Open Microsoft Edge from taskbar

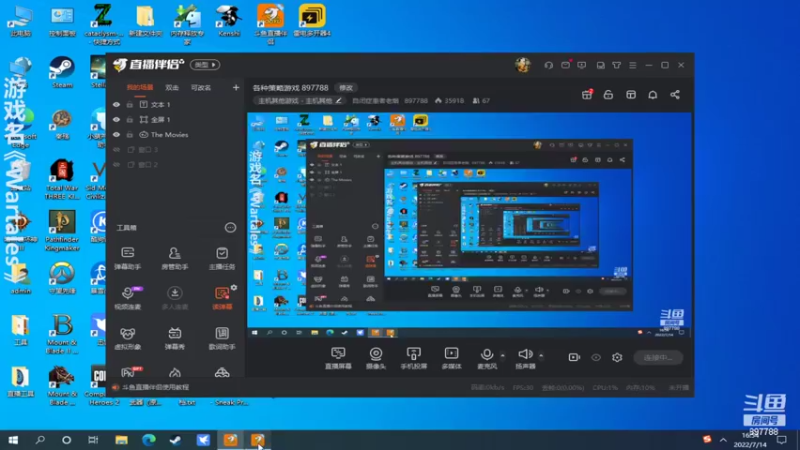click(x=148, y=440)
